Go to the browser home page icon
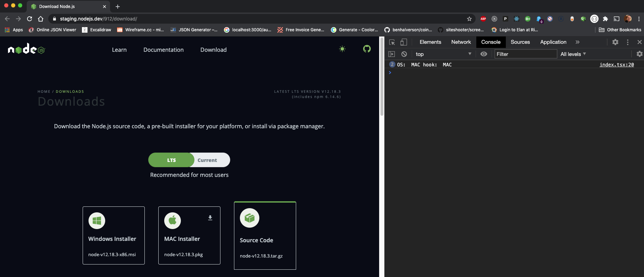This screenshot has width=644, height=277. (x=41, y=19)
